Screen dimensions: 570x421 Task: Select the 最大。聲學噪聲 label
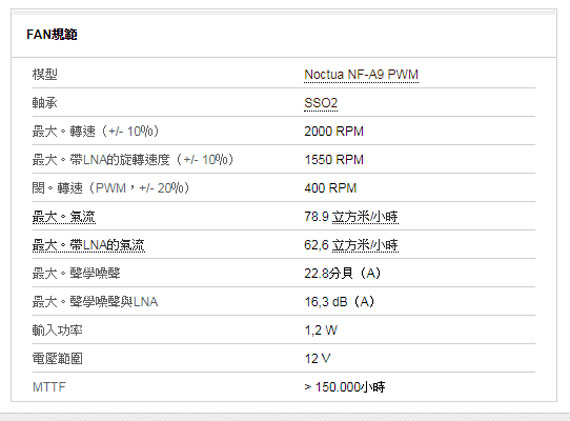tap(76, 273)
